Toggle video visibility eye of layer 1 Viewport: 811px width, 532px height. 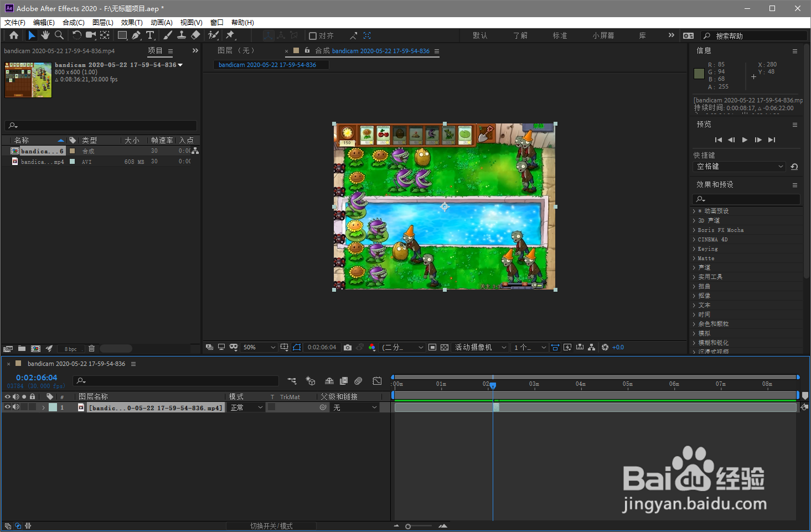(x=8, y=407)
